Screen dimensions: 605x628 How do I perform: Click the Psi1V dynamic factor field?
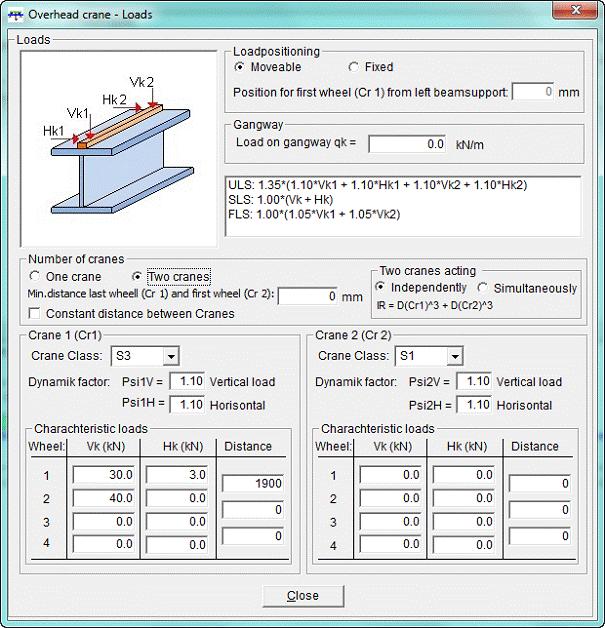tap(187, 381)
